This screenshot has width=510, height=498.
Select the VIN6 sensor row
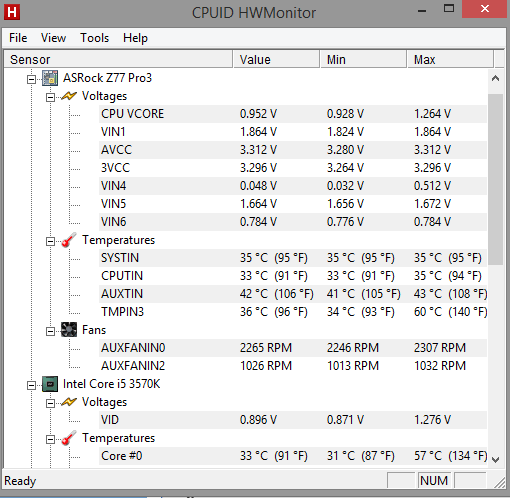(293, 222)
